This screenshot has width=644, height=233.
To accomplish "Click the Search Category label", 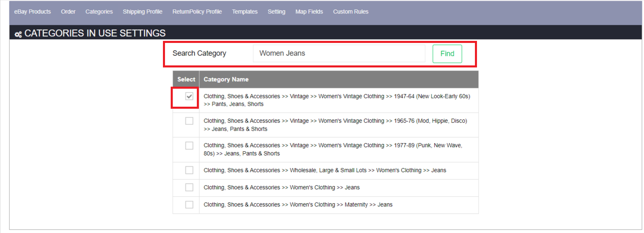I will [x=199, y=54].
